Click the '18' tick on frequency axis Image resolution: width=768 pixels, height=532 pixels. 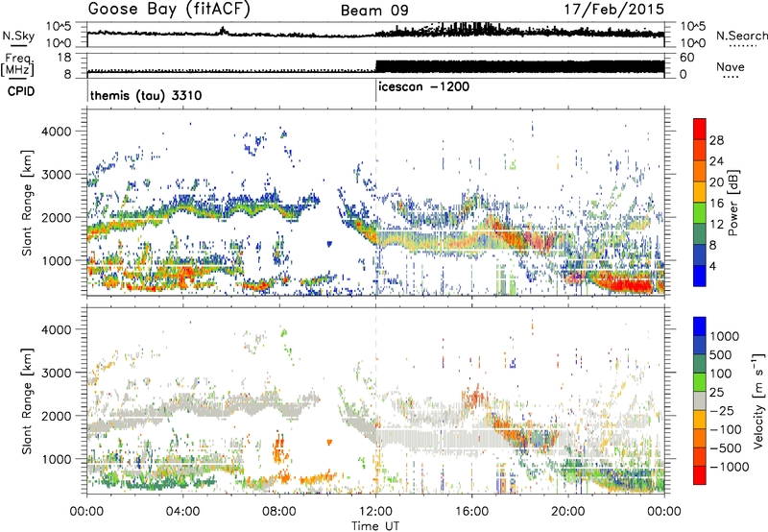coord(64,58)
